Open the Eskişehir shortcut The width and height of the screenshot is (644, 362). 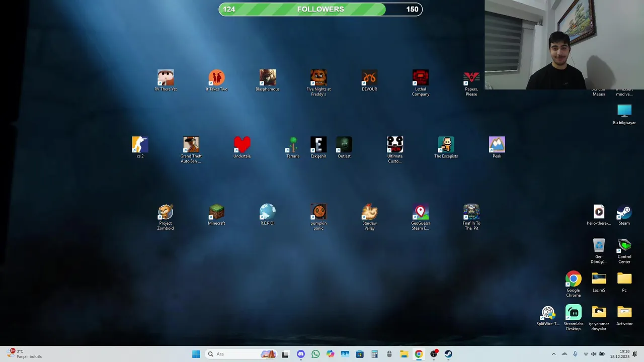coord(318,147)
